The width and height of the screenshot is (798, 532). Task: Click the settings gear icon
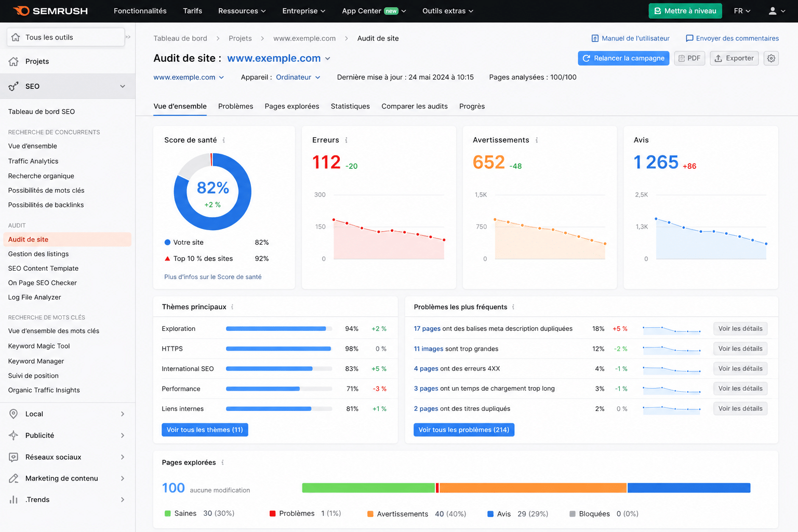pos(771,58)
